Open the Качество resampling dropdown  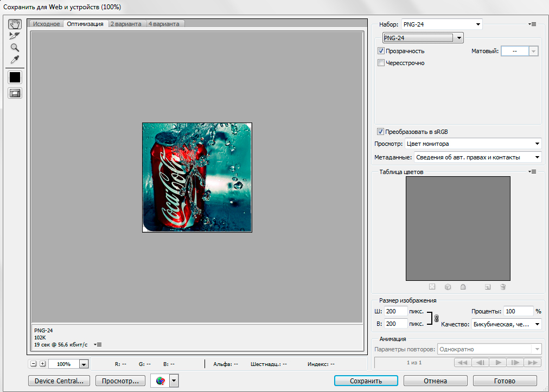pos(506,324)
